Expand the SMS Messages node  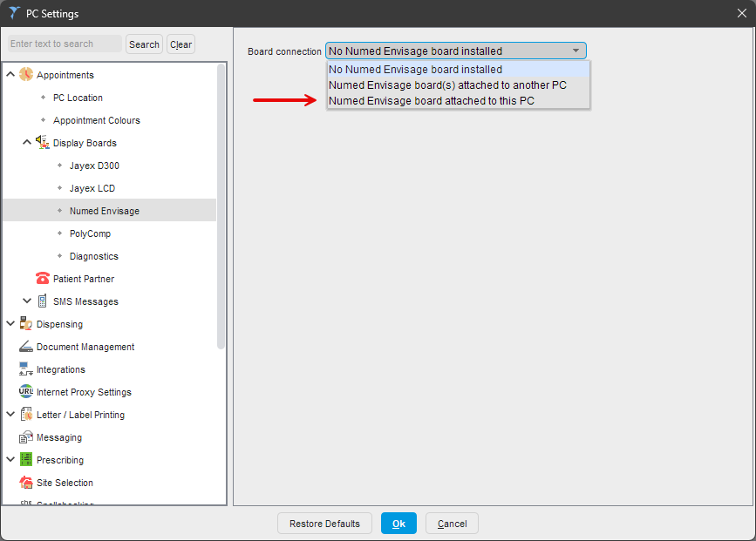coord(27,301)
